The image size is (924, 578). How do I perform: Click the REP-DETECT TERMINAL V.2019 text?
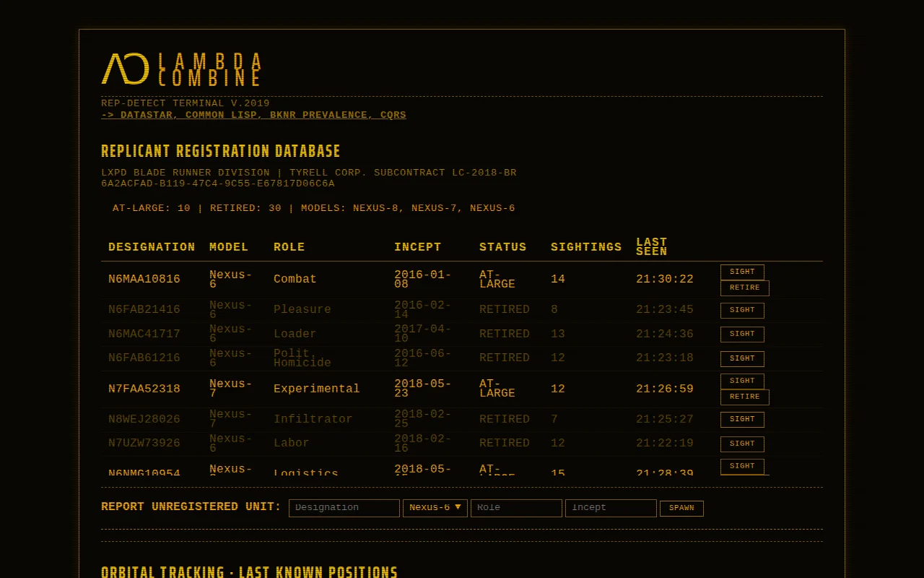click(186, 104)
